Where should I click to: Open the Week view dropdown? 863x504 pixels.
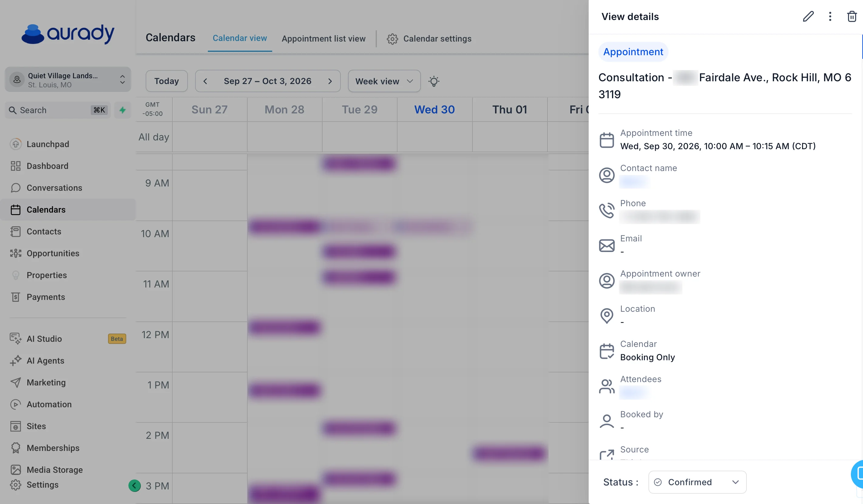(x=384, y=81)
